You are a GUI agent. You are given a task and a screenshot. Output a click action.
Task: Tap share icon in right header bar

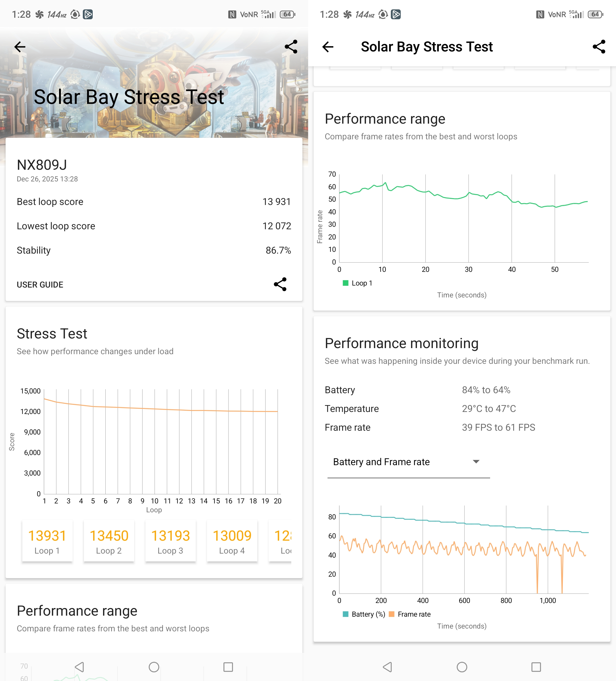(599, 47)
